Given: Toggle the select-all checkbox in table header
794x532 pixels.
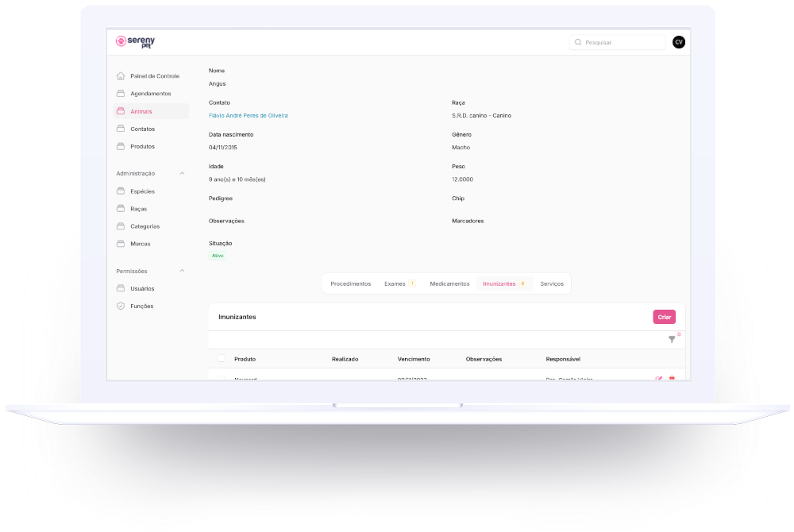Looking at the screenshot, I should point(221,359).
